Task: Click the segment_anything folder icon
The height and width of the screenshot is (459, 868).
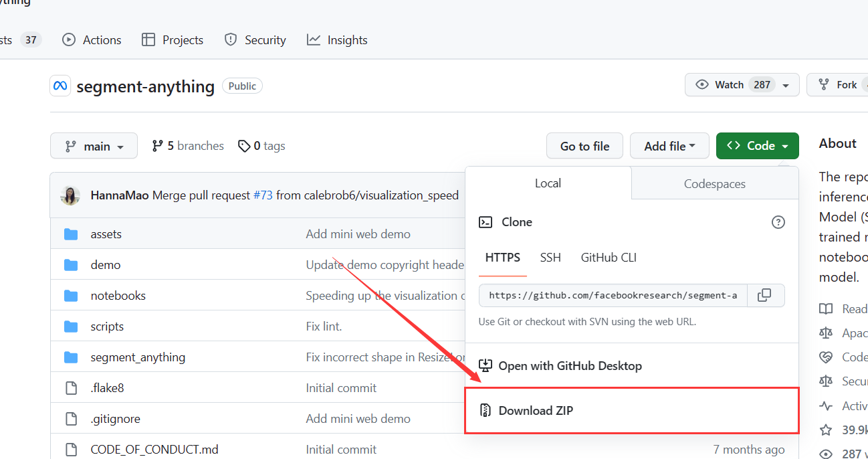Action: tap(71, 357)
